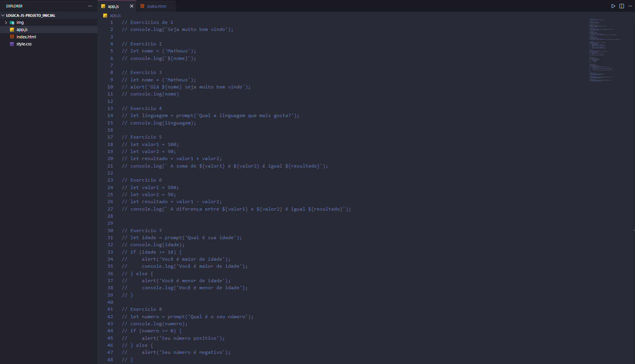The width and height of the screenshot is (635, 364).
Task: Click the JS icon on app.js tab
Action: click(x=103, y=6)
